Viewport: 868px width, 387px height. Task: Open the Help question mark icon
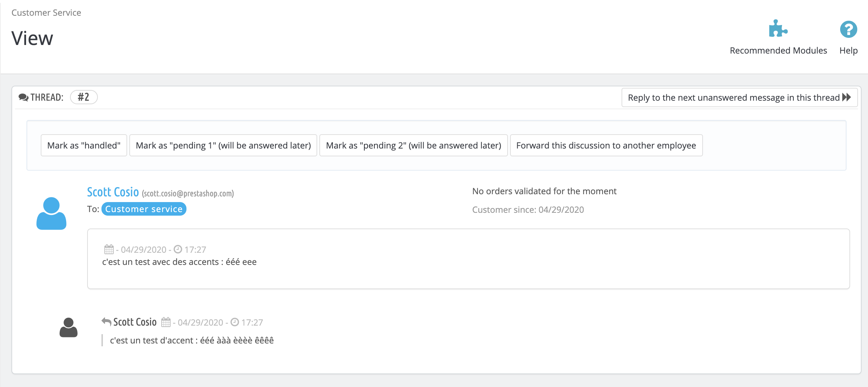(848, 29)
